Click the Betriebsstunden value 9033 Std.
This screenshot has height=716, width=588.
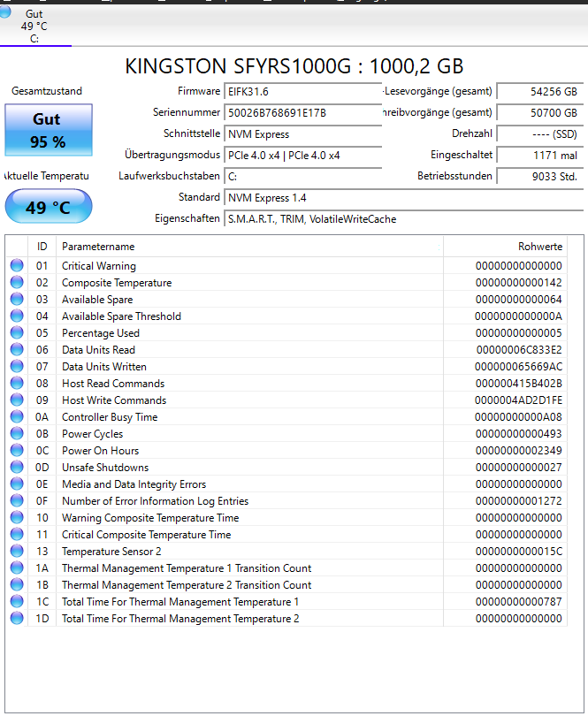(540, 176)
